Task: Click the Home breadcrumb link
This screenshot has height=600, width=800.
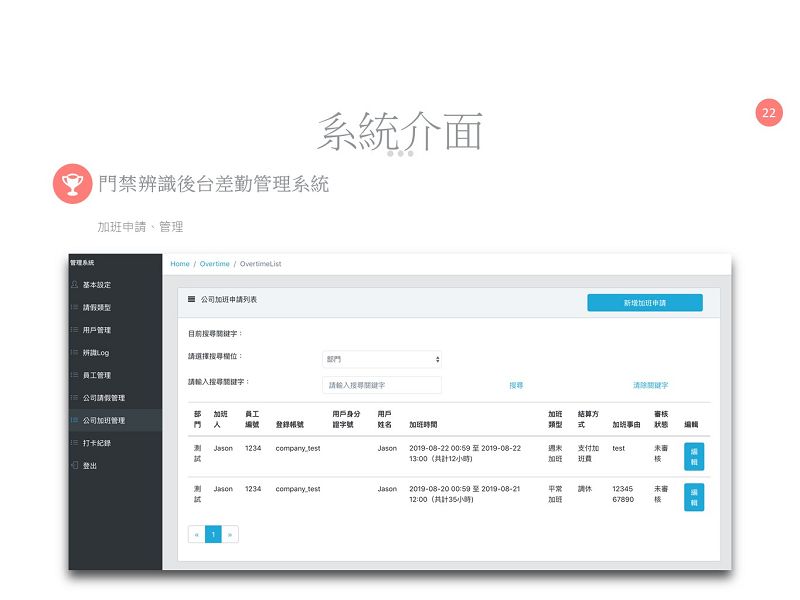Action: pos(180,264)
